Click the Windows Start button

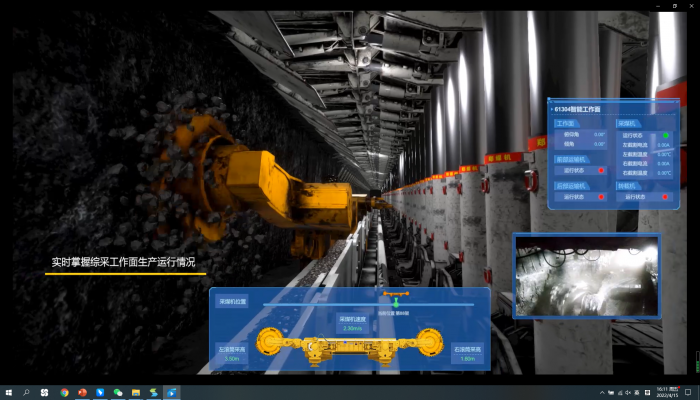tap(8, 392)
